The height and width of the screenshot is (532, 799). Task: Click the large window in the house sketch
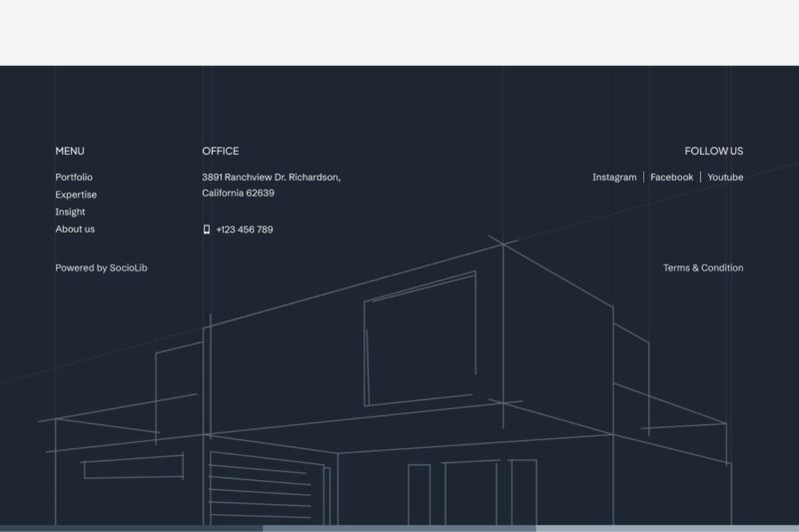(420, 339)
